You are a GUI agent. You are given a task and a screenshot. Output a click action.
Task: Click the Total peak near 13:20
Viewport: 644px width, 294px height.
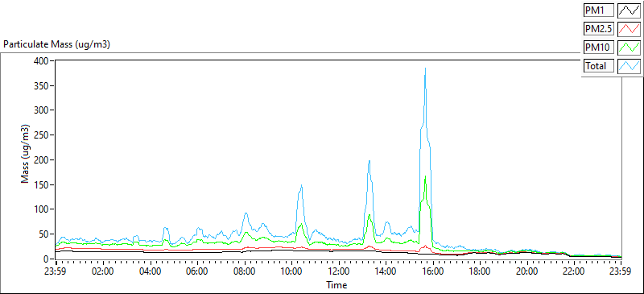[x=369, y=161]
